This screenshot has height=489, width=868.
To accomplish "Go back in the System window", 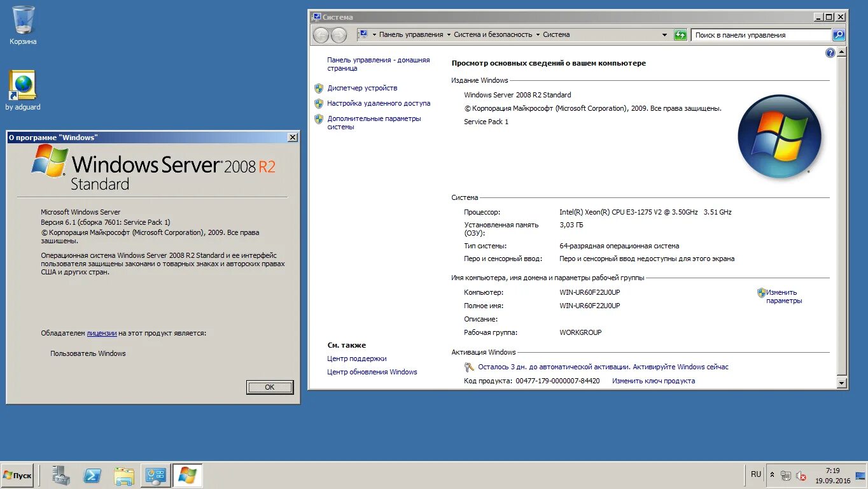I will click(321, 35).
